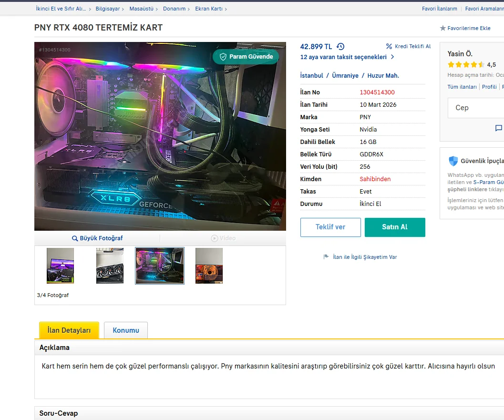Click the 3/4 Fotoğraf counter text
Viewport: 504px width, 420px height.
(53, 295)
